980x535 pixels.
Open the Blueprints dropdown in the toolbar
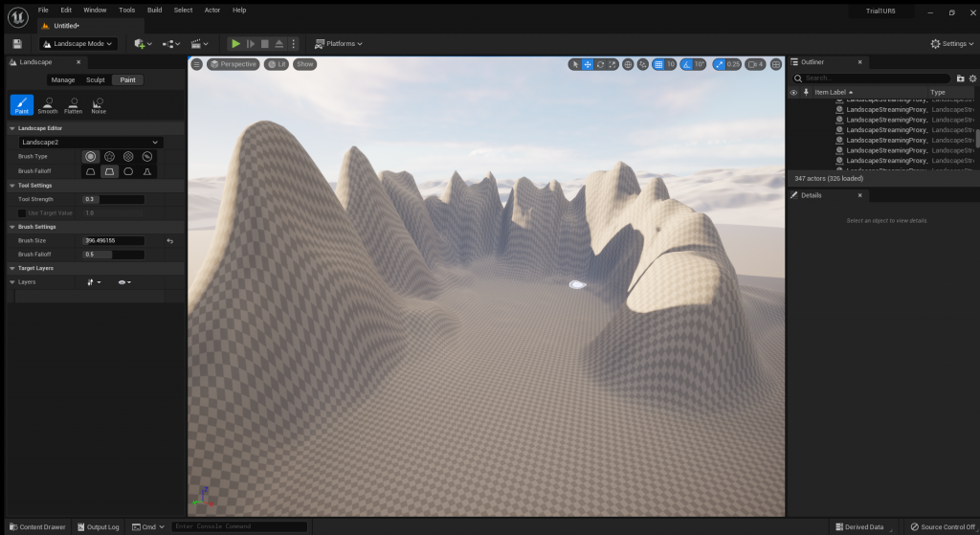[170, 44]
